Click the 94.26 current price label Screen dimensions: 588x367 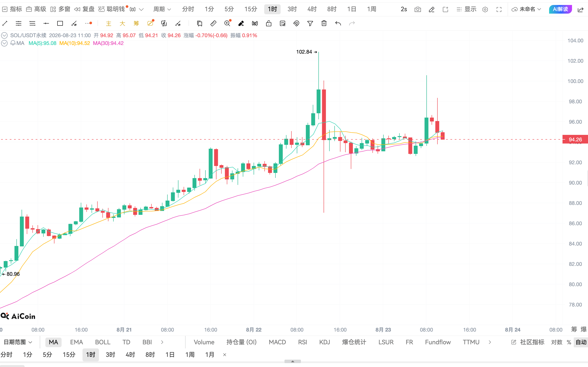(x=575, y=140)
